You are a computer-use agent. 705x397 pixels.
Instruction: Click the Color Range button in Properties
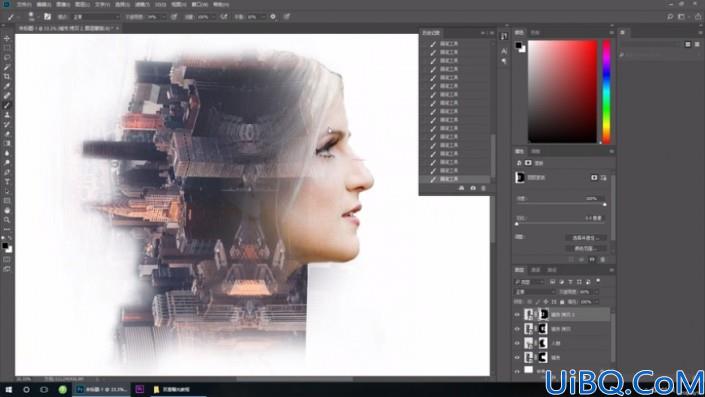click(x=585, y=248)
